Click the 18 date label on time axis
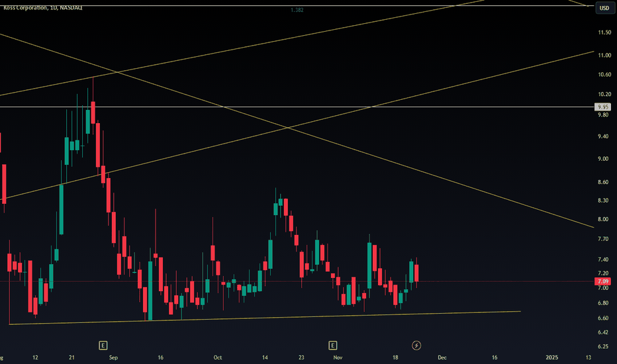Image resolution: width=617 pixels, height=364 pixels. pyautogui.click(x=395, y=357)
